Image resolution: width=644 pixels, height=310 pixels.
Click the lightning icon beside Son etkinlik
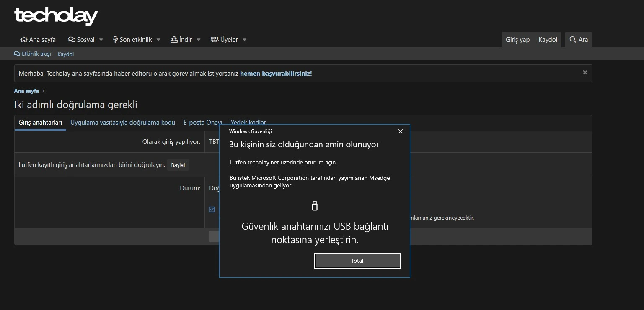[x=116, y=40]
